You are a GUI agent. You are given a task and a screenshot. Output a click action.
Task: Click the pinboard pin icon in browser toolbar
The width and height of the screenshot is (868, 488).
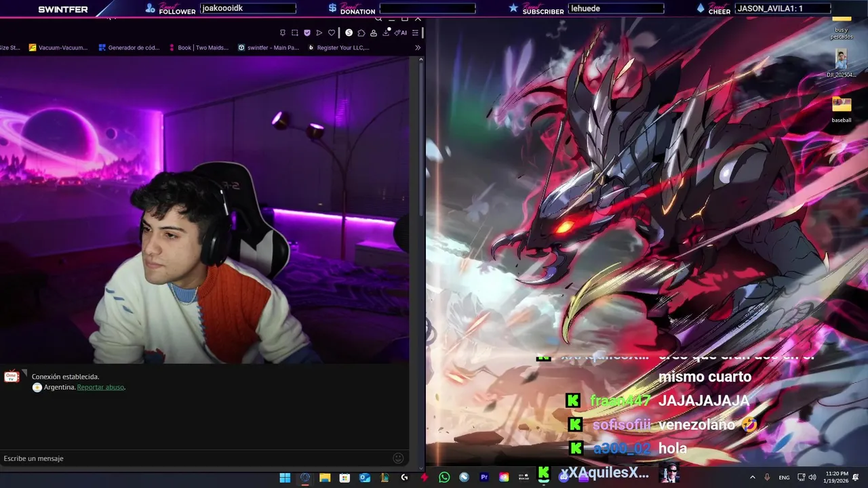283,33
